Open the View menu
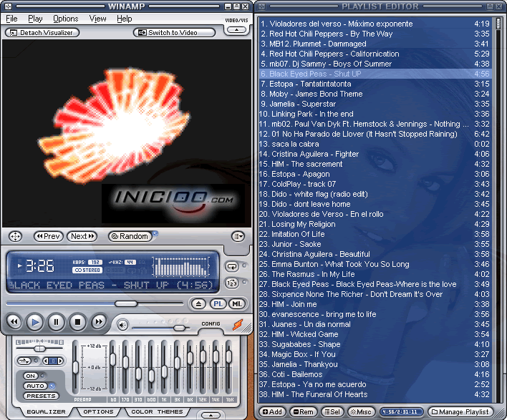The height and width of the screenshot is (420, 507). 97,19
